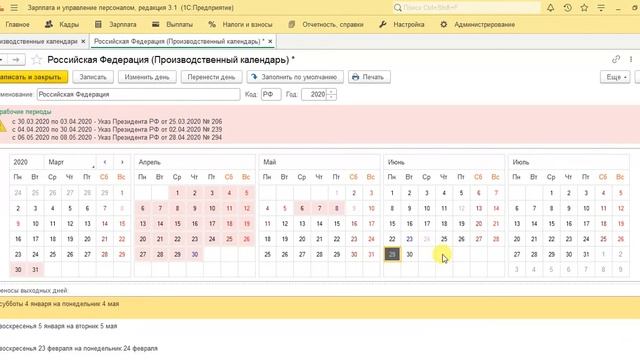The width and height of the screenshot is (640, 360).
Task: Select April 1 in calendar
Action: pos(177,193)
